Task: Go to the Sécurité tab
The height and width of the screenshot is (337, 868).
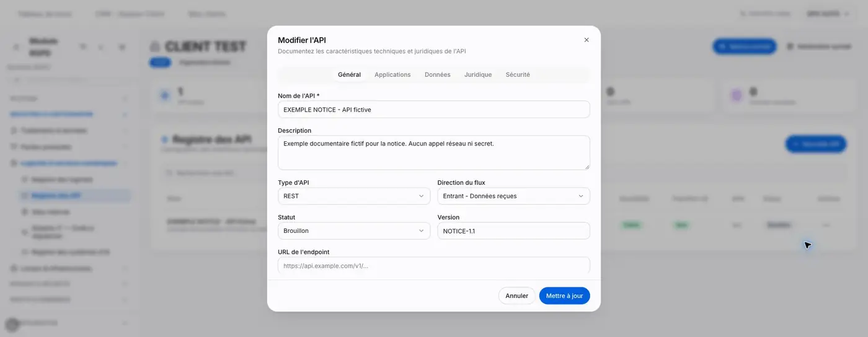Action: 518,74
